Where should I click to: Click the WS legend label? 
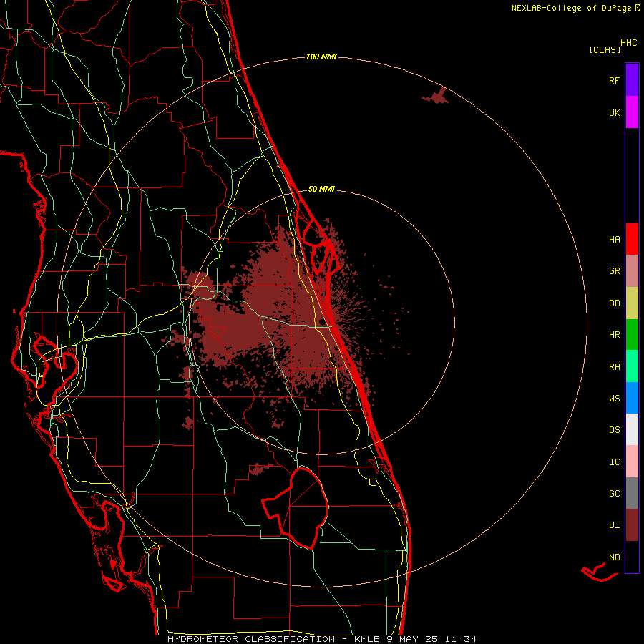point(614,399)
